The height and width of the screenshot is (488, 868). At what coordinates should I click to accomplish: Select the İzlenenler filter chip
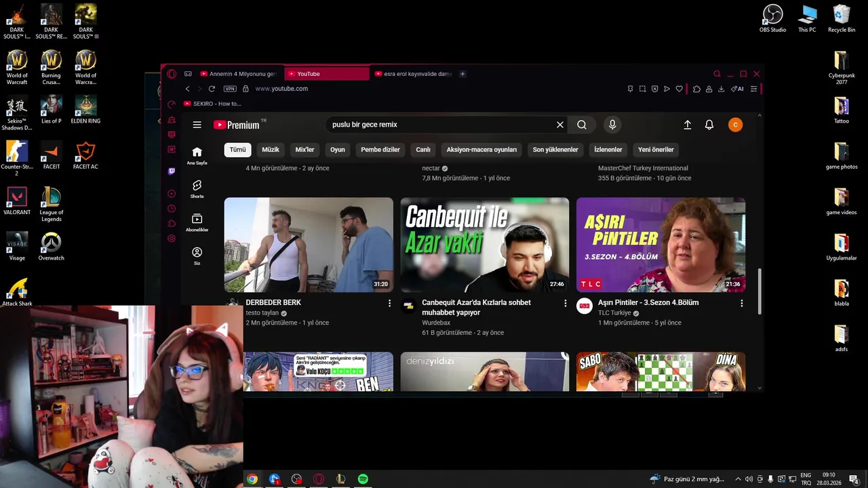click(608, 150)
